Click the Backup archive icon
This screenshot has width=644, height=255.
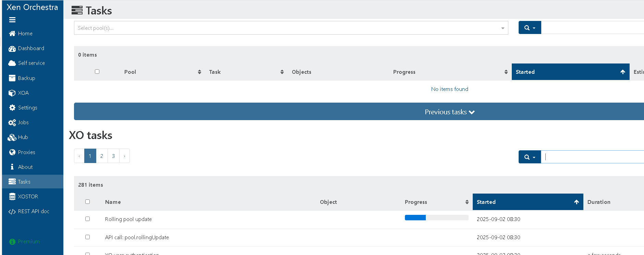[12, 78]
